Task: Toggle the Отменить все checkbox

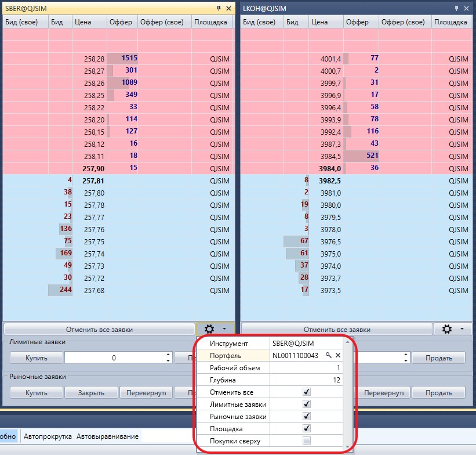Action: 307,392
